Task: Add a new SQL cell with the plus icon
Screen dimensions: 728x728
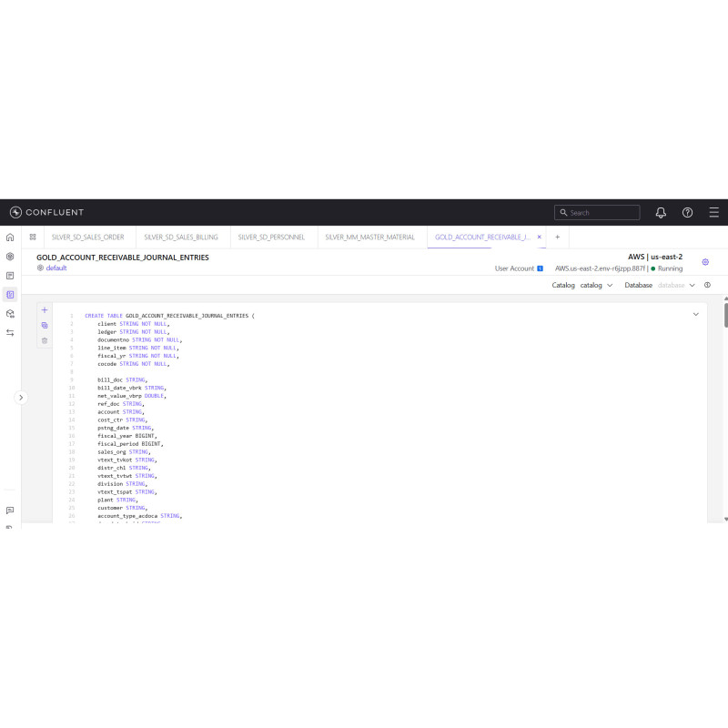Action: 44,309
